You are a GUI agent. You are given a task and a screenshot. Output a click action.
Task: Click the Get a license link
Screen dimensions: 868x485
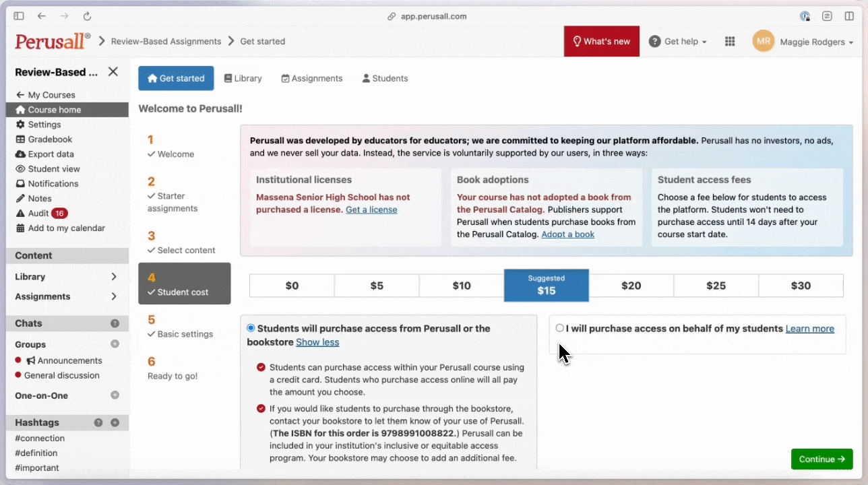coord(371,209)
